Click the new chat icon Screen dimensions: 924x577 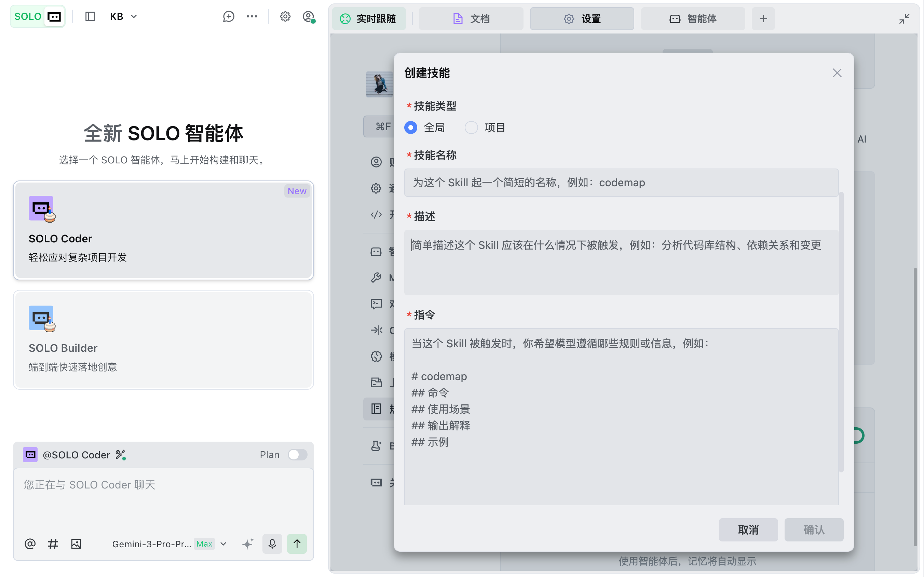pos(229,16)
